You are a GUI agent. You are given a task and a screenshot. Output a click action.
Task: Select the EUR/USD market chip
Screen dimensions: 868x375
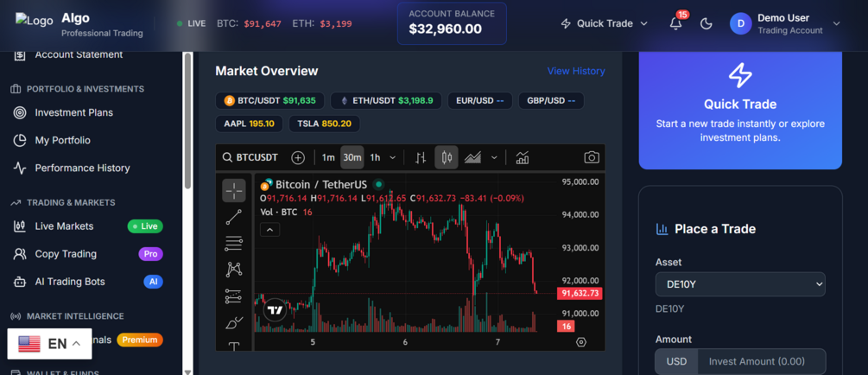[x=480, y=101]
